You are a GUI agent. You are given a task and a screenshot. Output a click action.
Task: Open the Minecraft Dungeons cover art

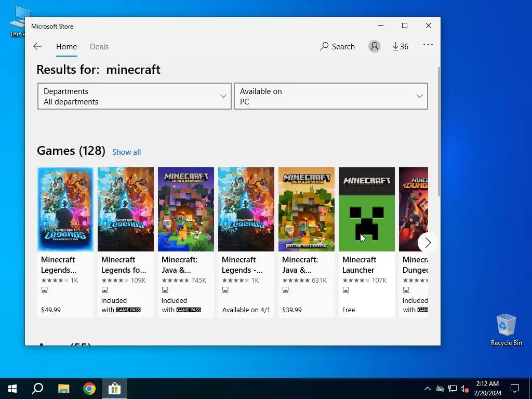pyautogui.click(x=414, y=209)
